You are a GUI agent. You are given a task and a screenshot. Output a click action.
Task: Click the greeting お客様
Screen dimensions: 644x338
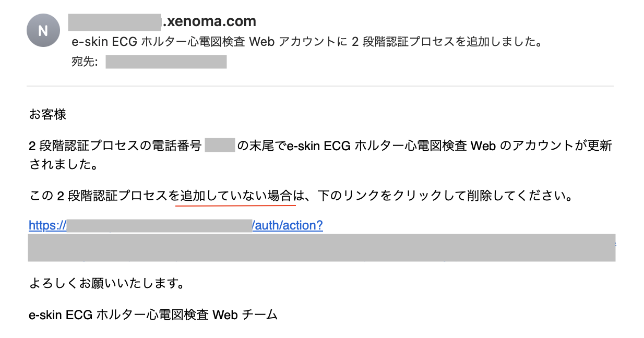point(48,115)
